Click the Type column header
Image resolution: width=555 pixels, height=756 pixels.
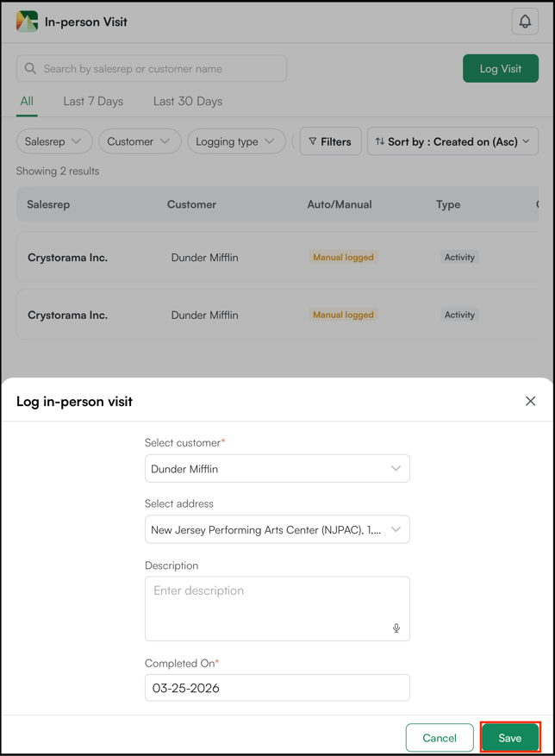[x=448, y=204]
